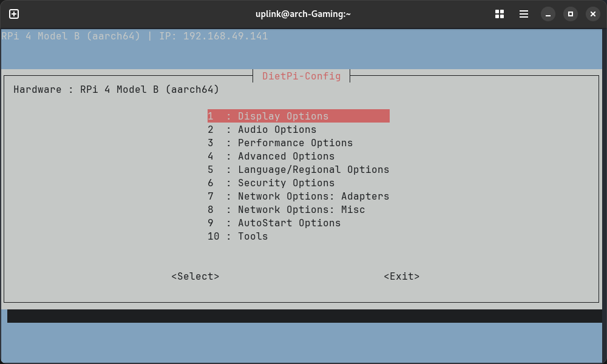Maximize the terminal window

tap(570, 14)
